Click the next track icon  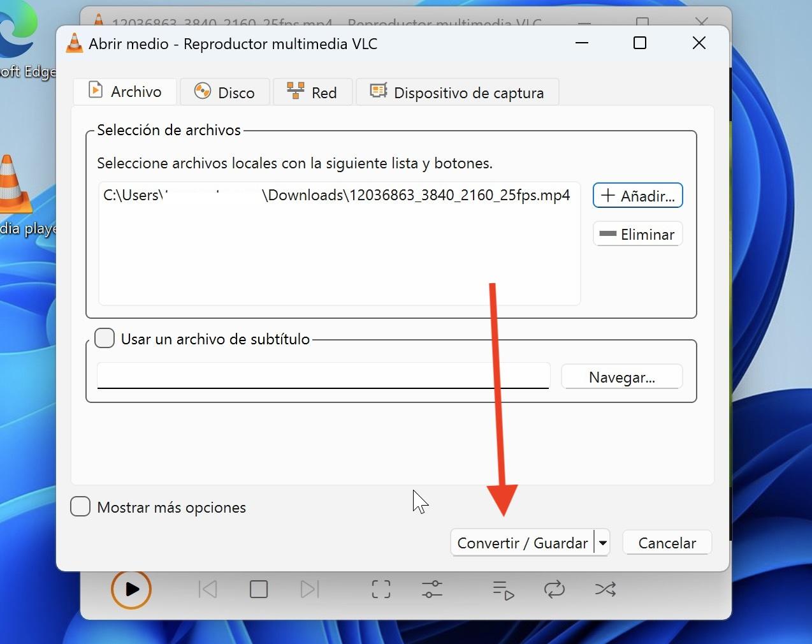pos(309,589)
